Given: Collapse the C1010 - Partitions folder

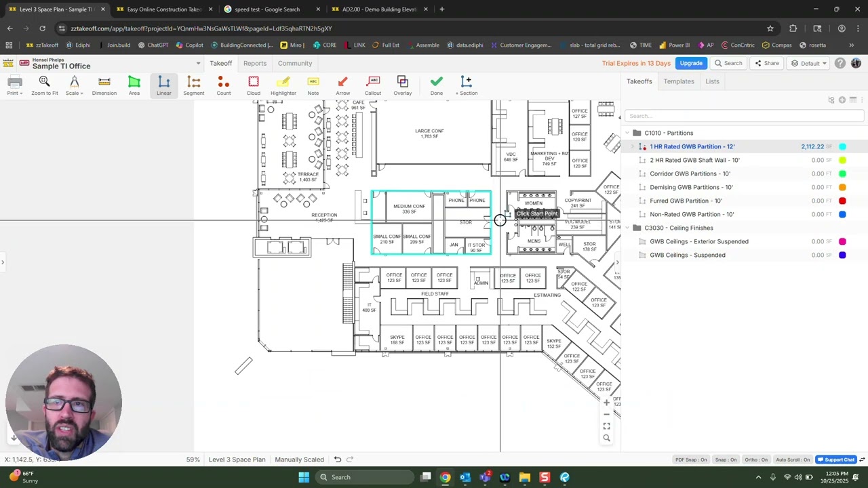Looking at the screenshot, I should coord(627,133).
